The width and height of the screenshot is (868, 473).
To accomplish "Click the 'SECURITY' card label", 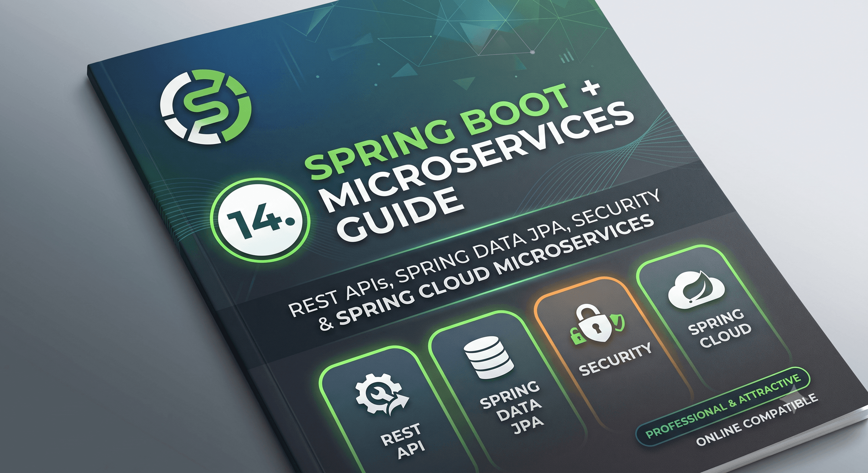I will click(615, 359).
